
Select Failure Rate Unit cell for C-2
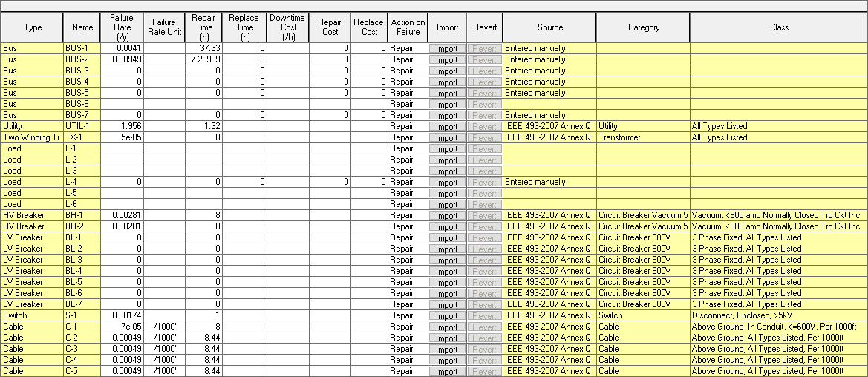164,338
